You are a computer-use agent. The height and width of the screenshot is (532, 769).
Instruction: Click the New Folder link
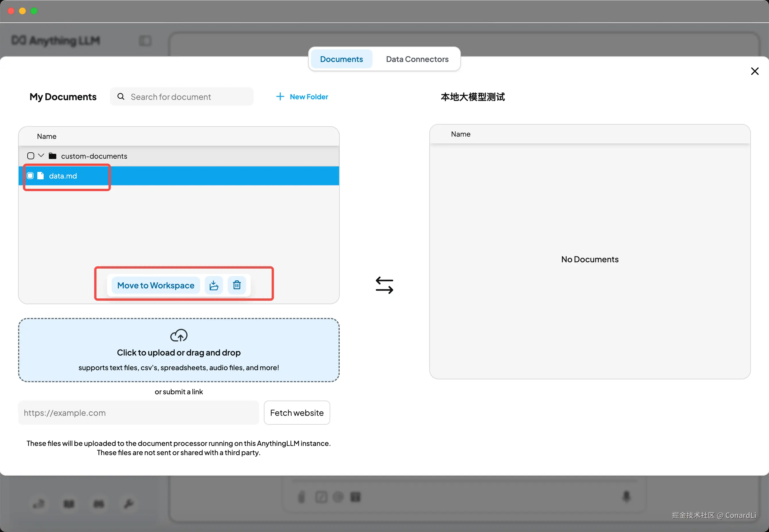click(x=309, y=97)
